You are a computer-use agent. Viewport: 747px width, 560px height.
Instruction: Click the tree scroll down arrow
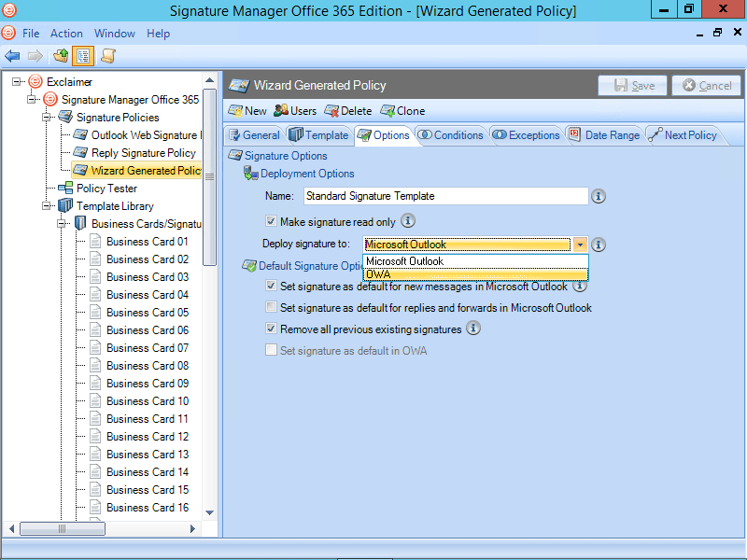(209, 512)
